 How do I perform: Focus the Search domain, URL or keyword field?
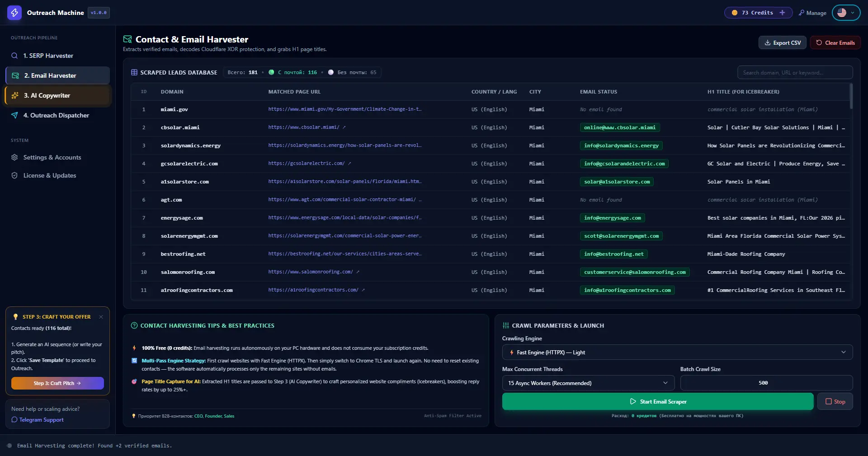pyautogui.click(x=795, y=72)
